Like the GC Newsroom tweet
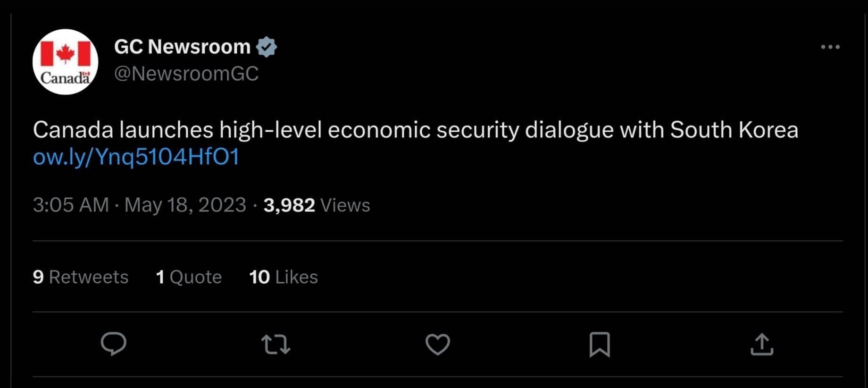 coord(438,345)
